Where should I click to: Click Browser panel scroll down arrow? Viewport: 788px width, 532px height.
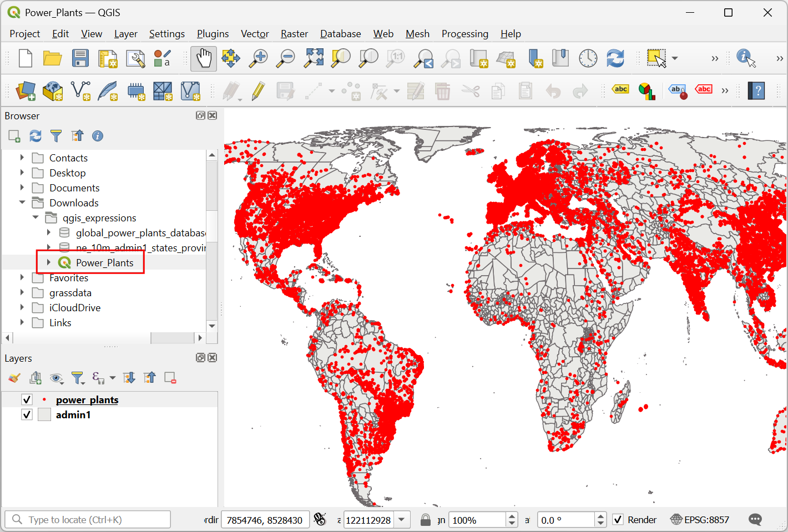[x=212, y=326]
